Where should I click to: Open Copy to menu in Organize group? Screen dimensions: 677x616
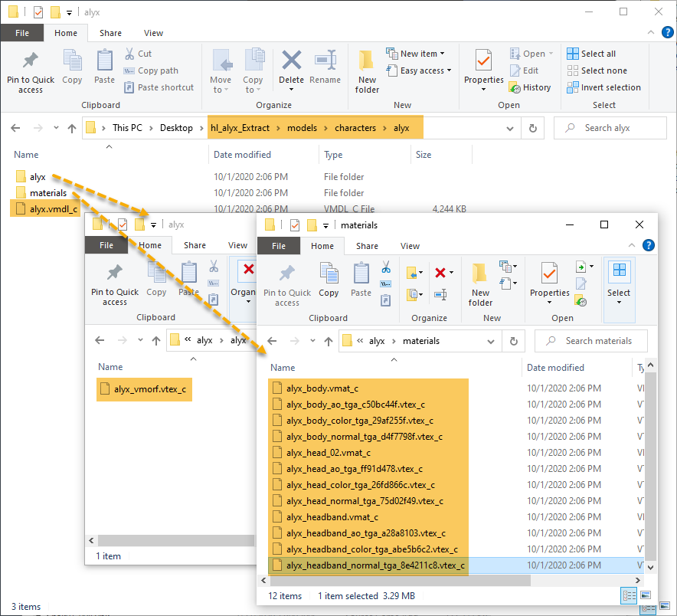coord(253,71)
